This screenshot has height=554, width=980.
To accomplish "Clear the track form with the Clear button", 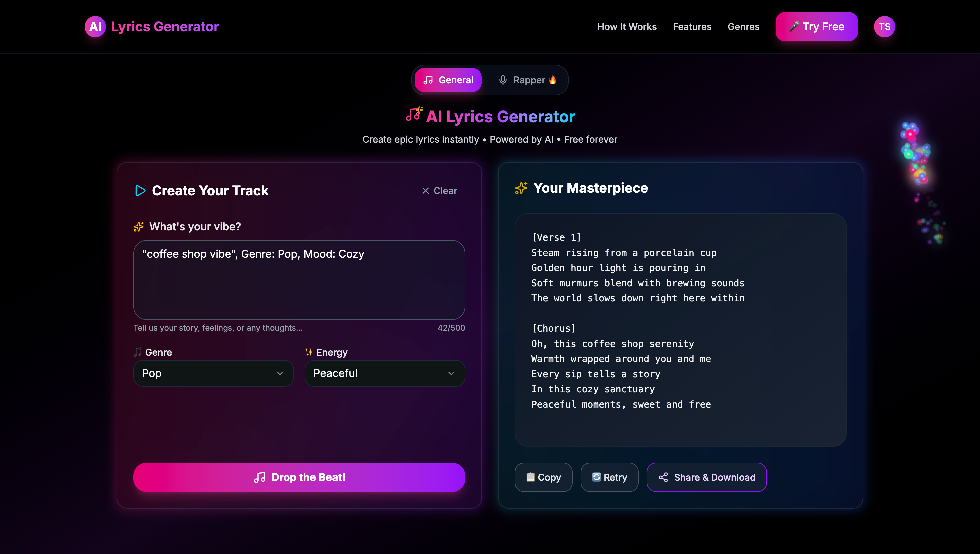I will pyautogui.click(x=440, y=191).
